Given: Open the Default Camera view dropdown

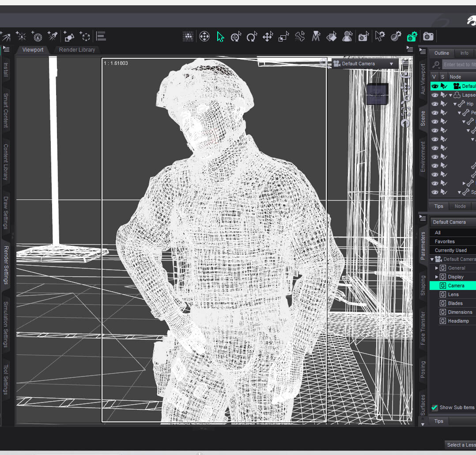Looking at the screenshot, I should click(364, 64).
